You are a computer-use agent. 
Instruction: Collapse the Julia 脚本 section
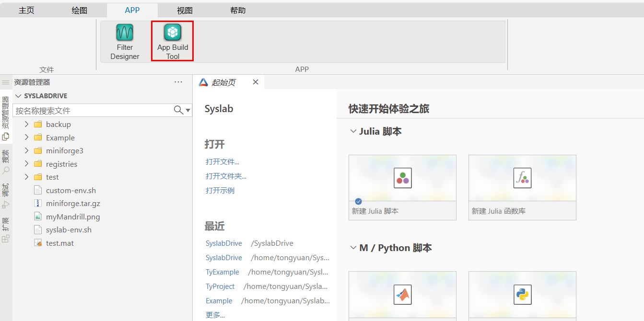coord(353,131)
